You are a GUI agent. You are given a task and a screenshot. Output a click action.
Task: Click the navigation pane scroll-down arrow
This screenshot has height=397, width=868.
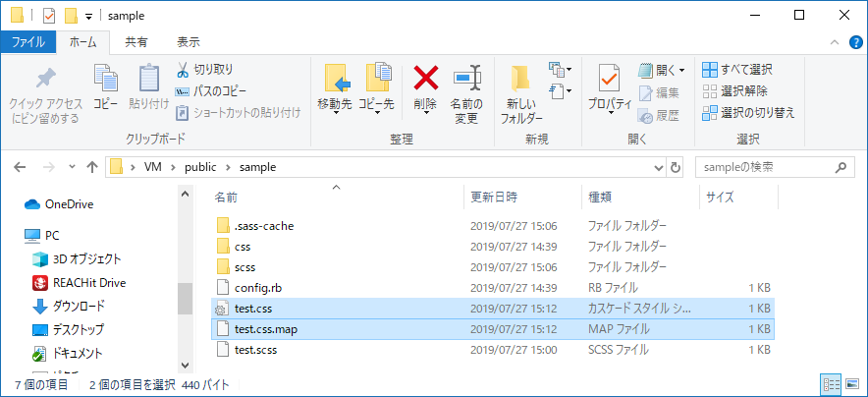[185, 365]
